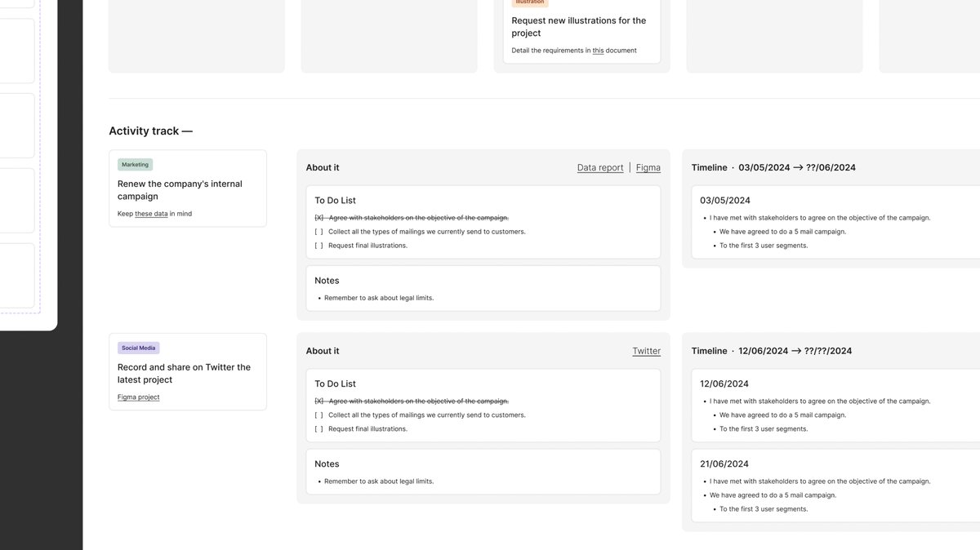Click '5 mail campaign' bullet under 12/06/2024
This screenshot has width=980, height=550.
click(x=782, y=415)
